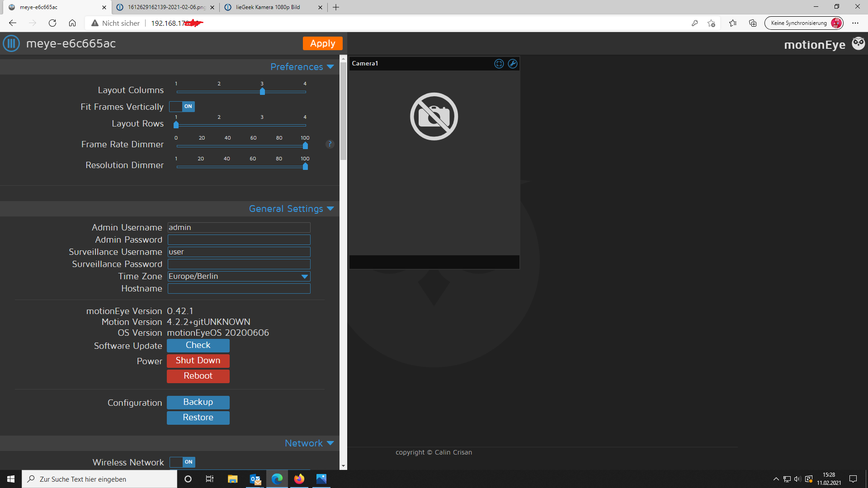The image size is (868, 488).
Task: Click the Camera1 full screen icon
Action: (x=499, y=64)
